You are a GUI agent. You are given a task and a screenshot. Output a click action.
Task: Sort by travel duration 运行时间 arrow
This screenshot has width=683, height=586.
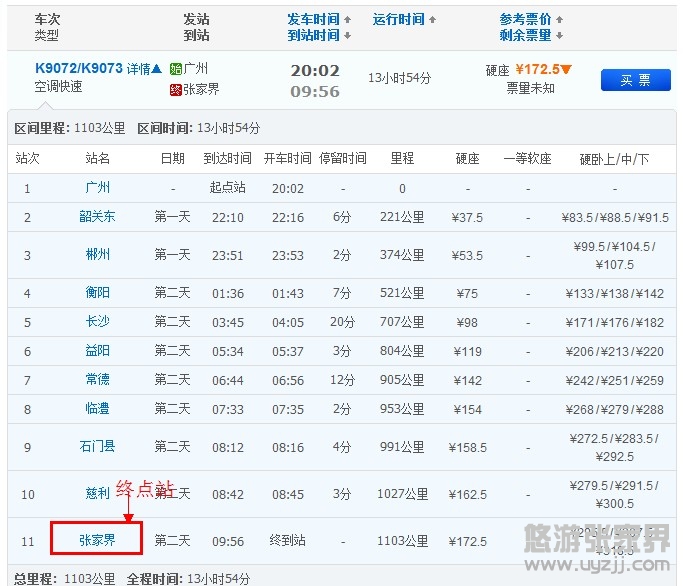tap(431, 20)
